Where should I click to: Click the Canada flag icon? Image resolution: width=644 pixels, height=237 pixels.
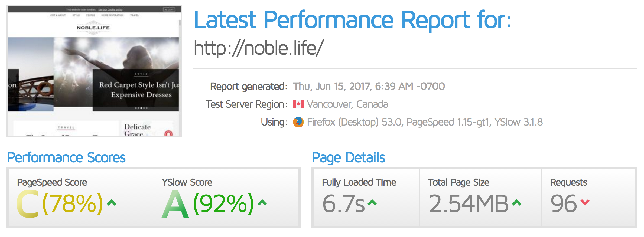point(298,104)
